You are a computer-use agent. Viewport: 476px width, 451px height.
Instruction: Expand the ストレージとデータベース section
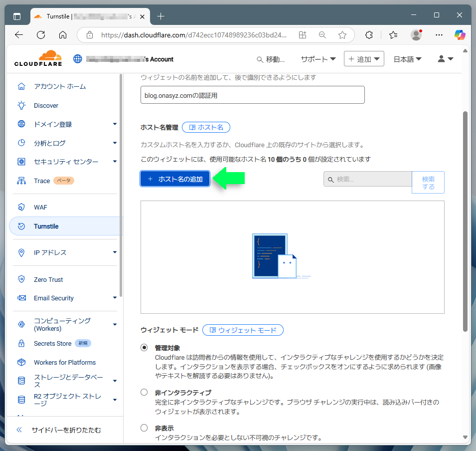[115, 381]
